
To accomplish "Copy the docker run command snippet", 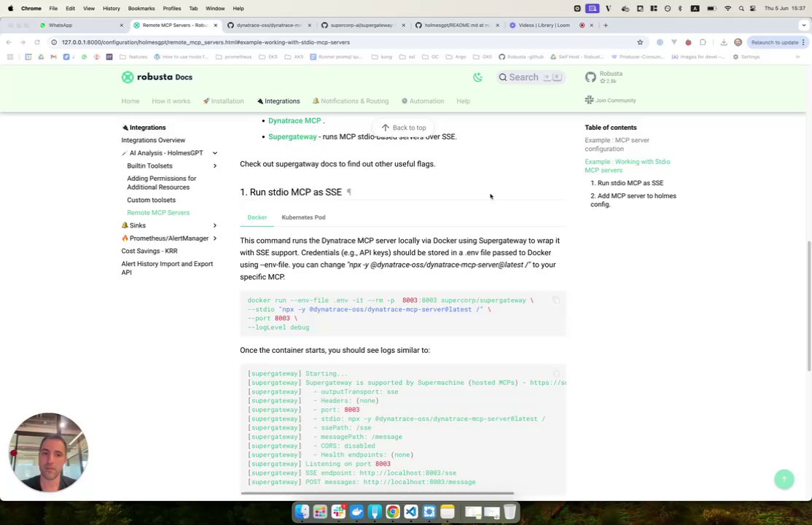I will tap(556, 300).
